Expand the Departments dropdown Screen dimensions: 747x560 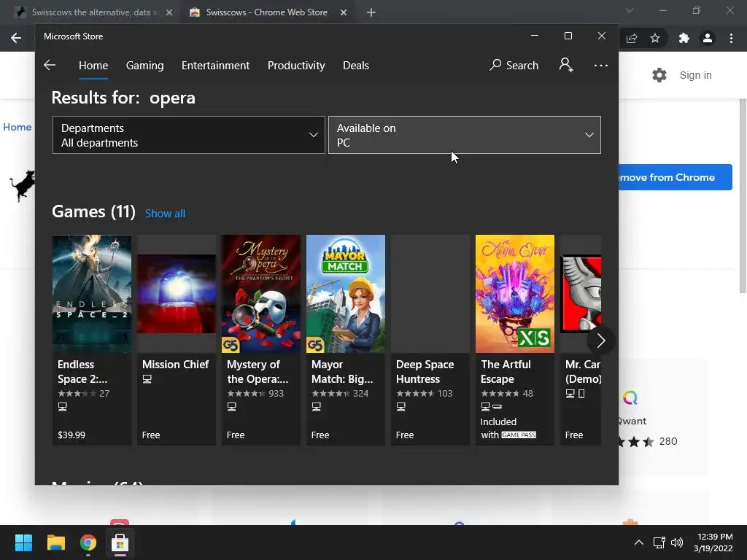[x=189, y=135]
